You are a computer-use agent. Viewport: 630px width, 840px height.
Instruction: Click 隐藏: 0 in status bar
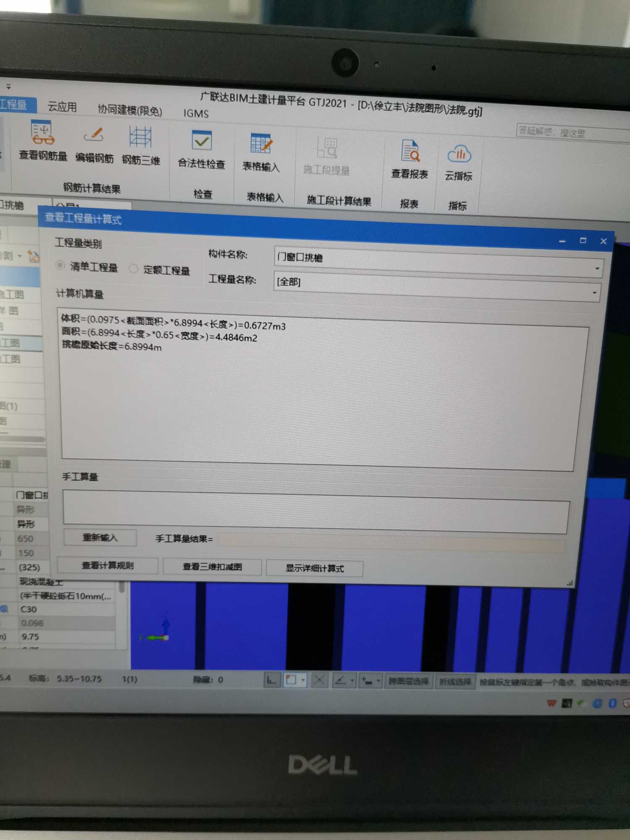click(208, 680)
